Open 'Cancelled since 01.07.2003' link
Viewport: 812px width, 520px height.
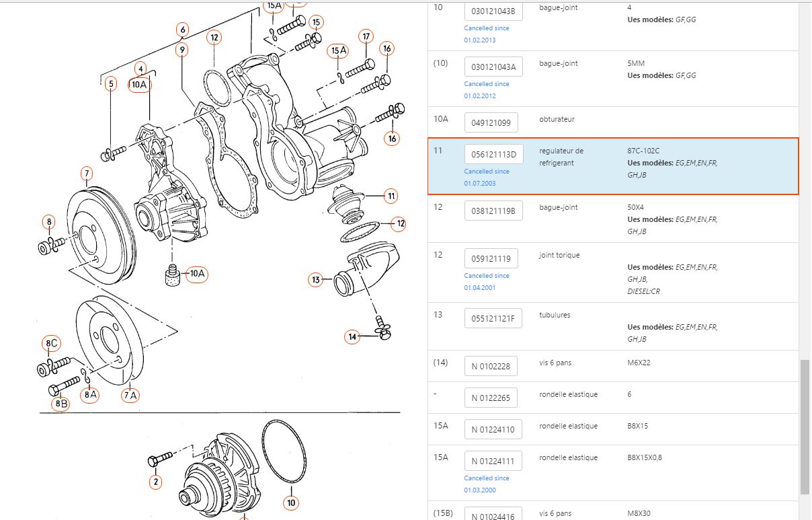click(x=487, y=177)
